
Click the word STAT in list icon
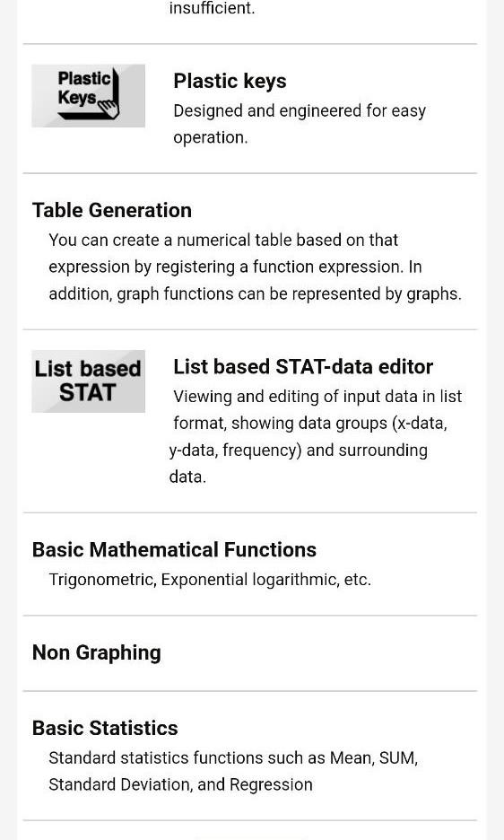(x=87, y=393)
